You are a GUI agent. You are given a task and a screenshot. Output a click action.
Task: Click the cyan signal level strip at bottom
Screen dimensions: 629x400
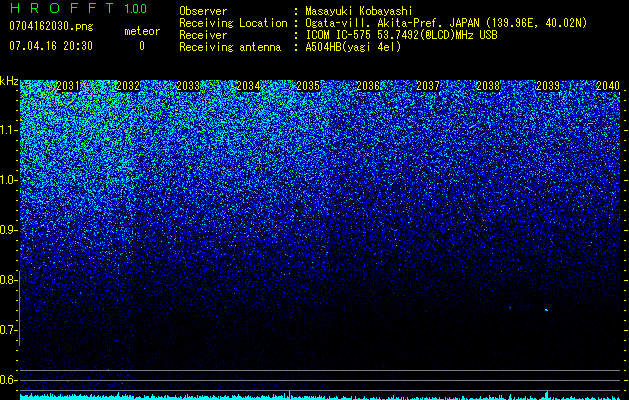click(320, 396)
